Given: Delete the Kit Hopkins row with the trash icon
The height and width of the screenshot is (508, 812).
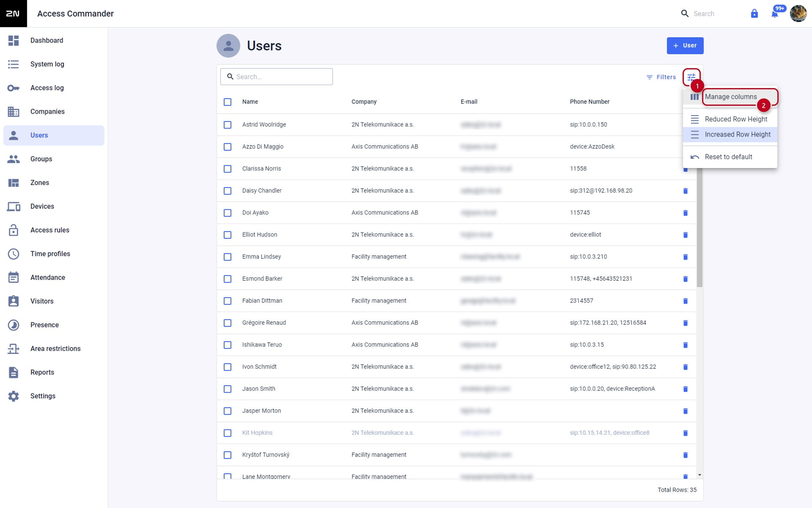Looking at the screenshot, I should (x=686, y=433).
